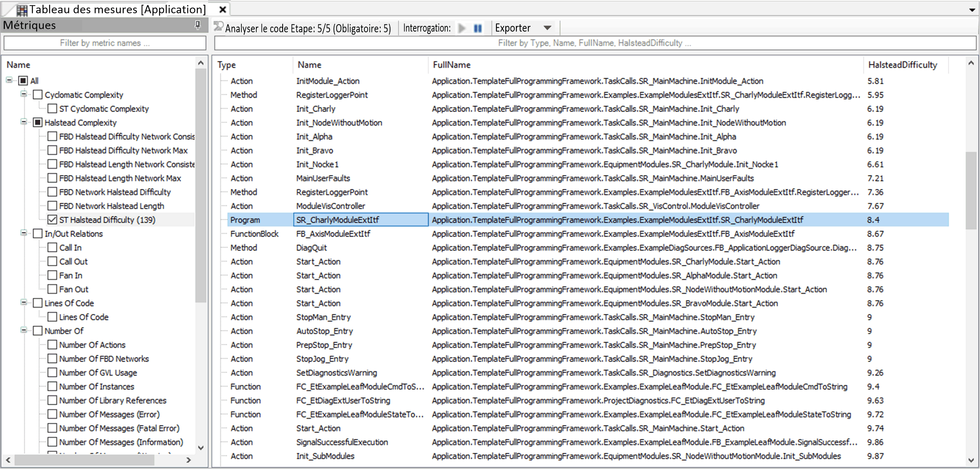Click the Exporter button
This screenshot has width=980, height=469.
513,28
